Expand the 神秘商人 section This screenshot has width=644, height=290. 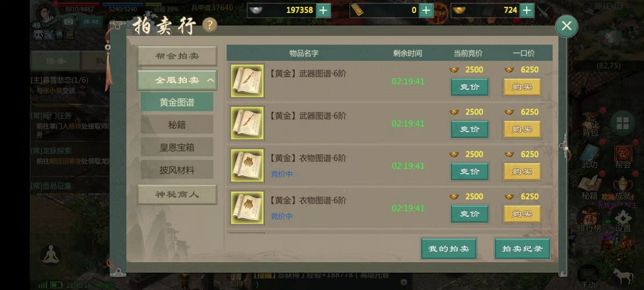pyautogui.click(x=177, y=194)
